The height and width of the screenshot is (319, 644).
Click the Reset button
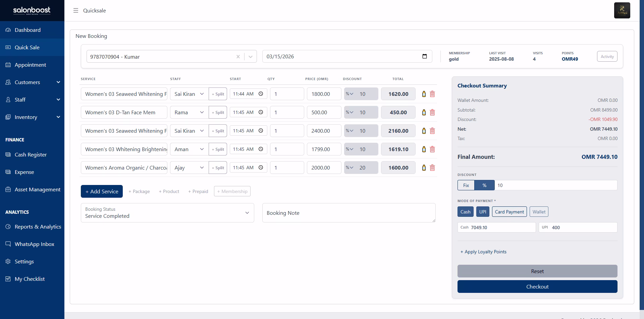tap(537, 271)
